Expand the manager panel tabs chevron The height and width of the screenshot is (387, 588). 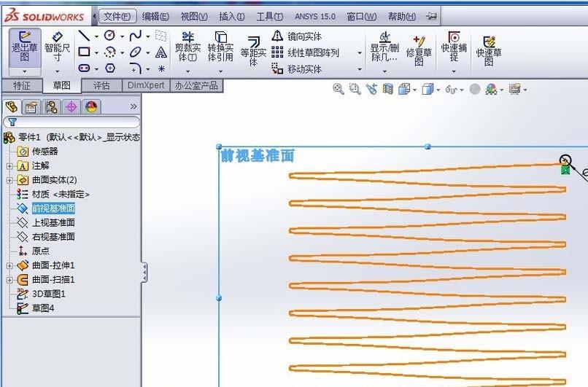[133, 107]
